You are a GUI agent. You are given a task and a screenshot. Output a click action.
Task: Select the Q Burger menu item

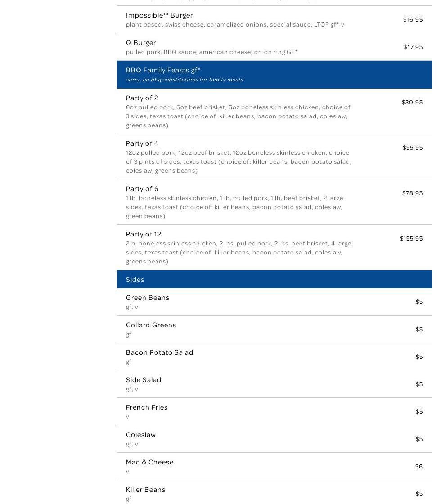[141, 42]
